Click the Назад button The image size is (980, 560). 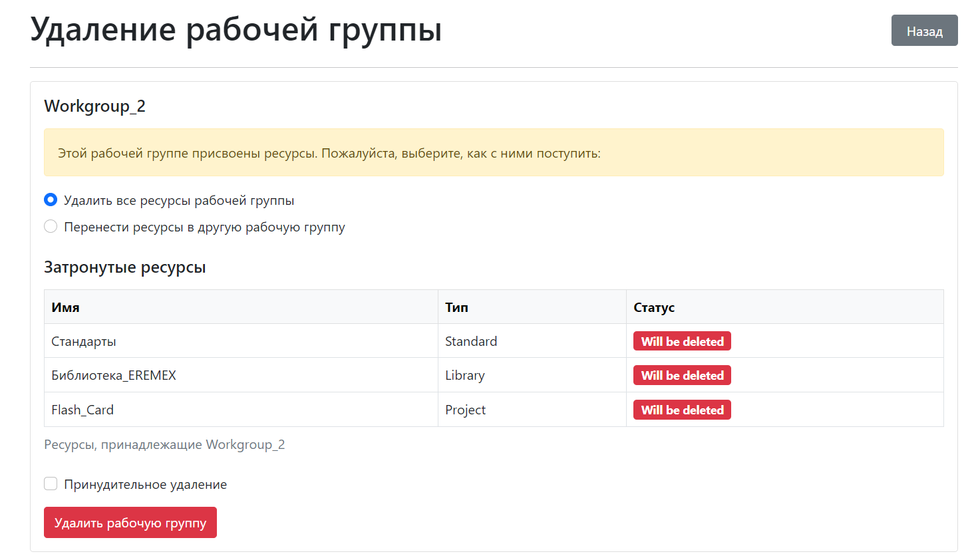pyautogui.click(x=924, y=30)
